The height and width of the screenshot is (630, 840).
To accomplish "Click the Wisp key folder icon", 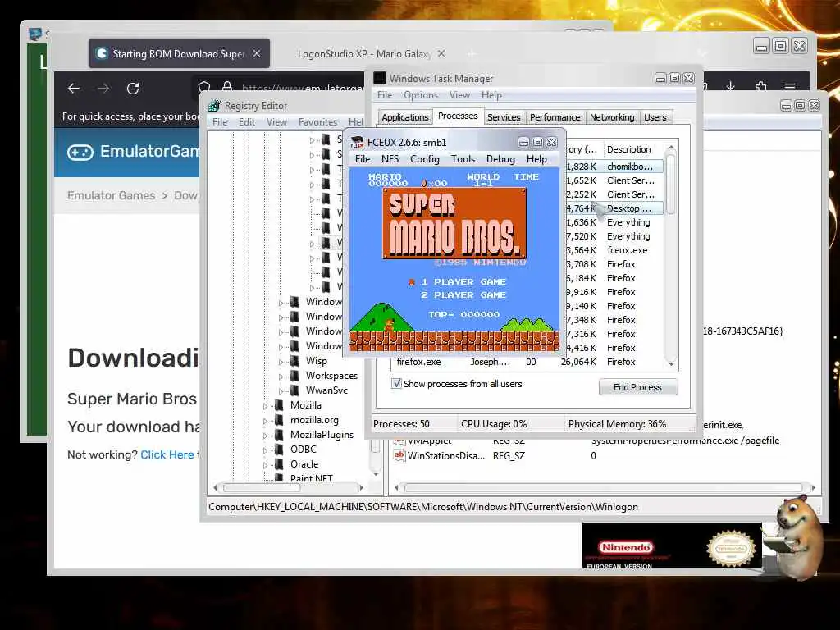I will click(294, 361).
